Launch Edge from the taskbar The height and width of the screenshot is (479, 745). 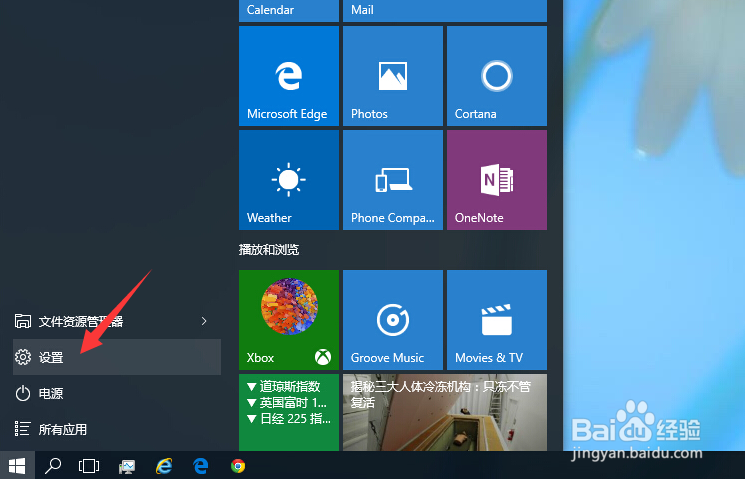[x=201, y=466]
